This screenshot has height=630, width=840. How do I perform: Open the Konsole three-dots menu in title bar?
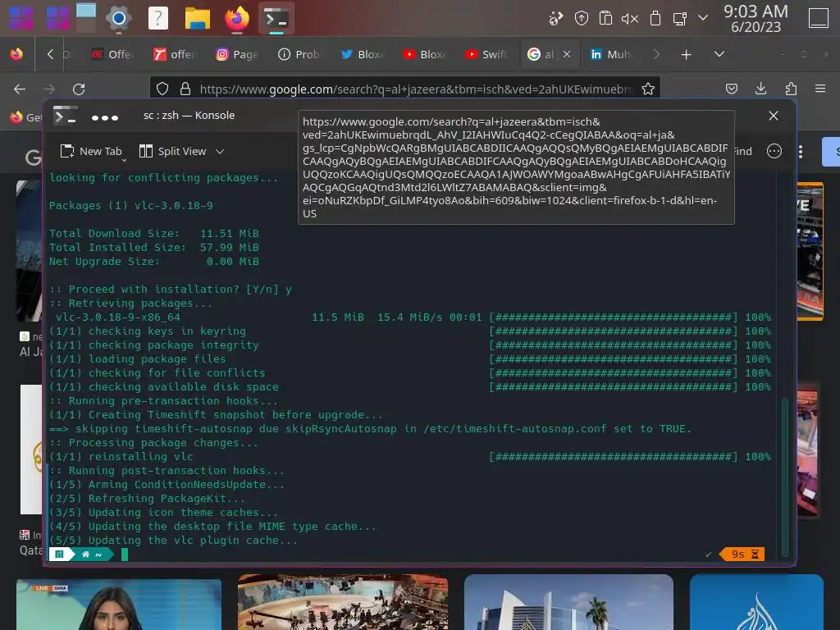[x=104, y=117]
